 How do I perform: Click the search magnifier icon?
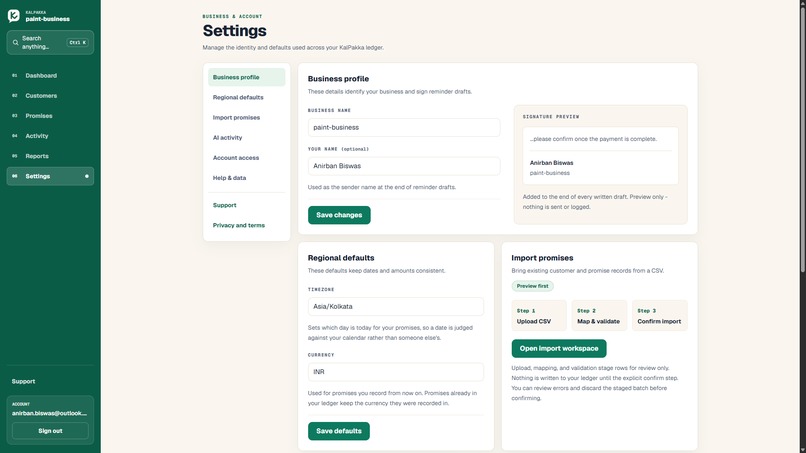[x=15, y=43]
